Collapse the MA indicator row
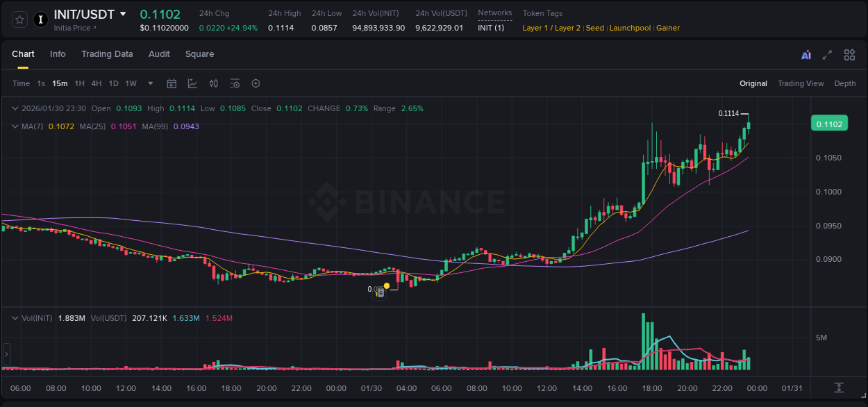The width and height of the screenshot is (868, 407). coord(15,126)
